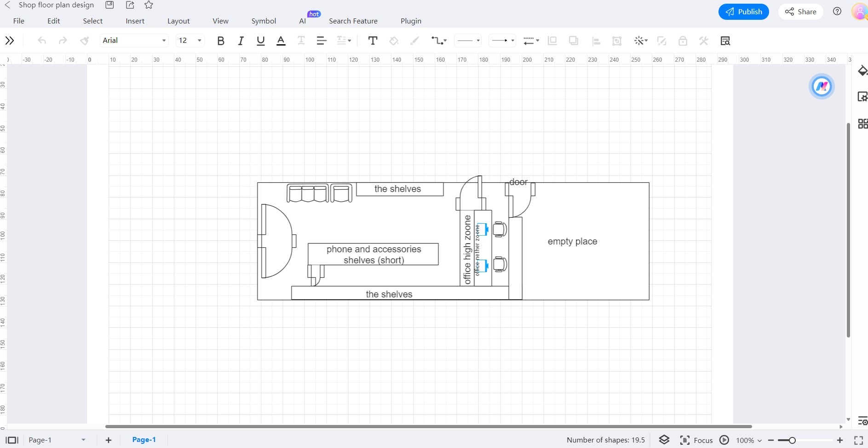The width and height of the screenshot is (868, 448).
Task: Click the Publish button
Action: (744, 12)
